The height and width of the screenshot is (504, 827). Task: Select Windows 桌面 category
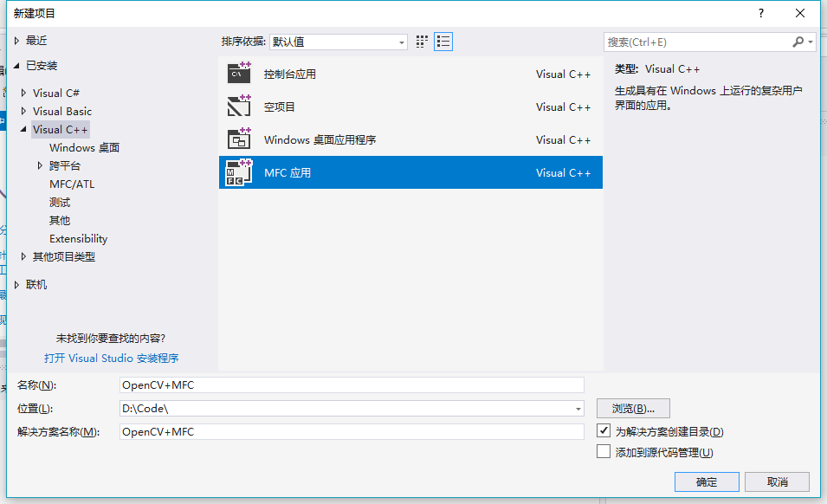84,147
